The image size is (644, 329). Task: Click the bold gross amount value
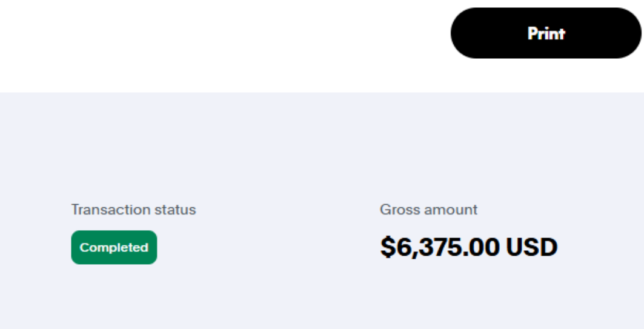pos(468,247)
